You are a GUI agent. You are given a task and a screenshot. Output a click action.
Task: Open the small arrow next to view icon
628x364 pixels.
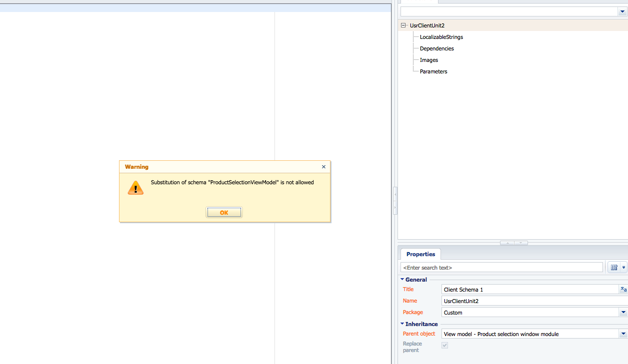click(623, 268)
